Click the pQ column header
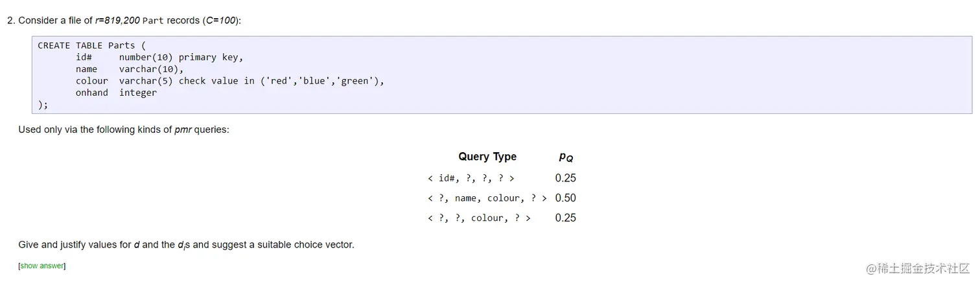The image size is (980, 285). (566, 157)
